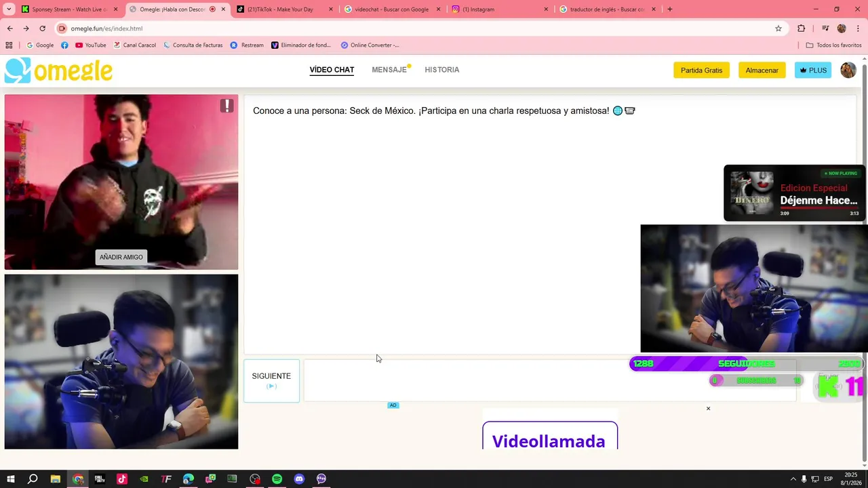Image resolution: width=868 pixels, height=488 pixels.
Task: Open the Facebook bookmark
Action: [64, 45]
